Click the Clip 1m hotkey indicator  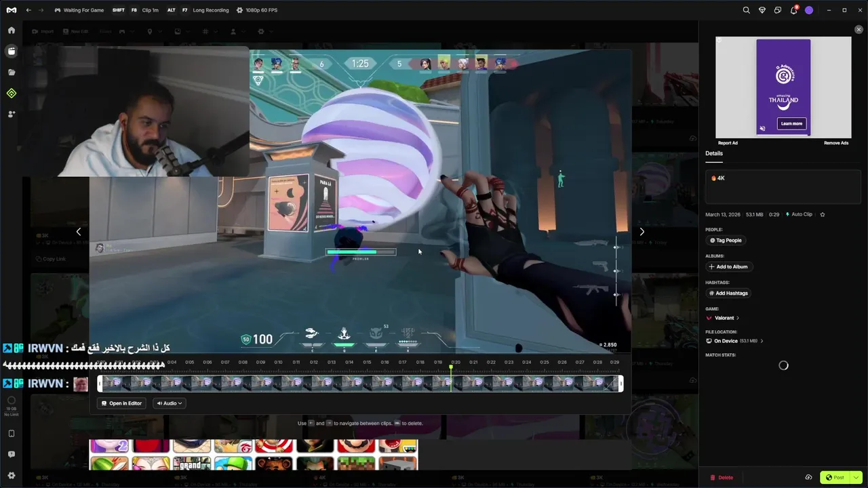coord(135,10)
